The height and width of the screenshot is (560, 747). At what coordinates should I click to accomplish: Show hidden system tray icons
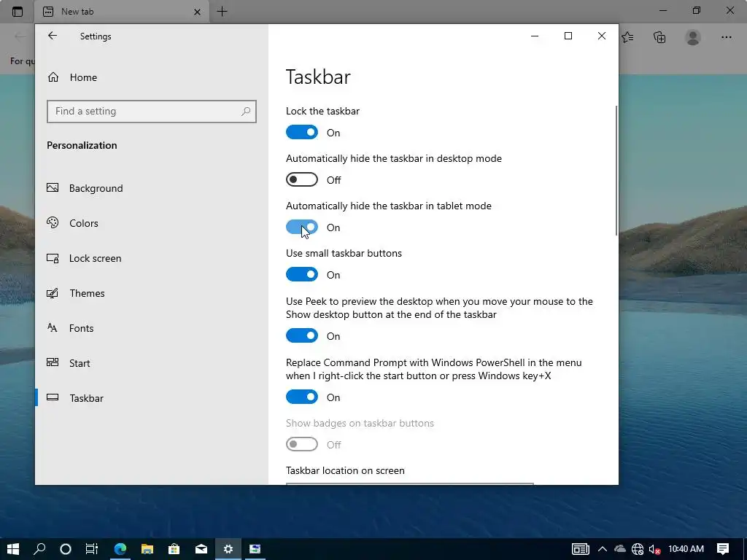pyautogui.click(x=602, y=549)
